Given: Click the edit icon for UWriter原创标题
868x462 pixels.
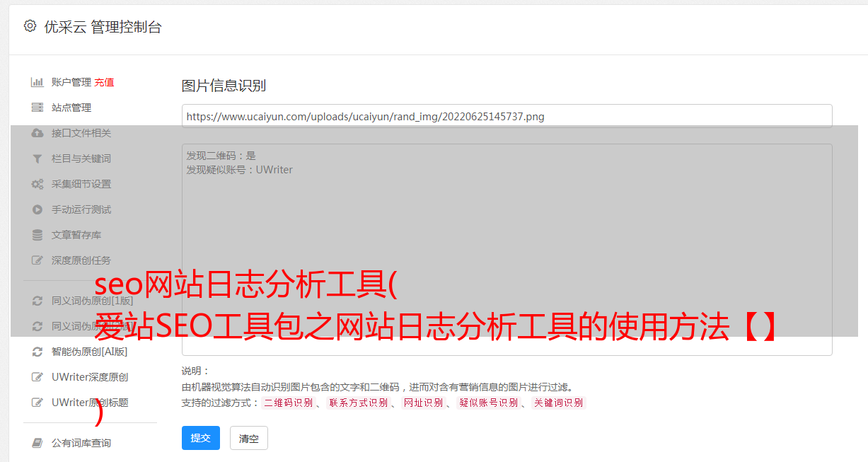Looking at the screenshot, I should [x=37, y=403].
